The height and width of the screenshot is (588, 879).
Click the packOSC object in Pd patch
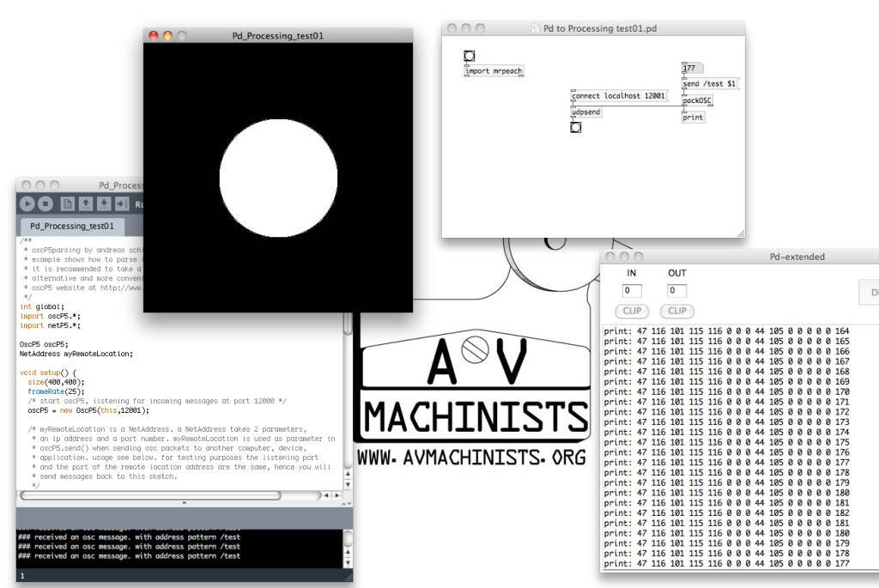tap(697, 100)
